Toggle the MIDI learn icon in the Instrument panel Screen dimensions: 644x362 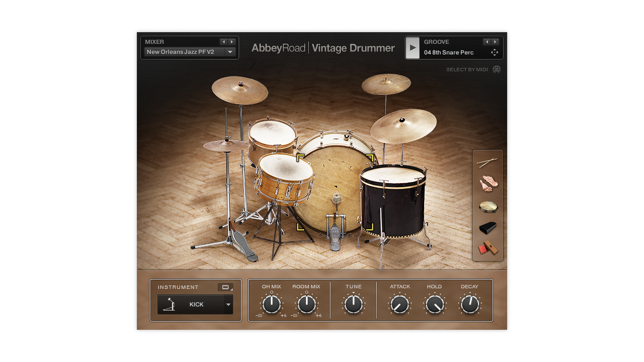pos(225,287)
